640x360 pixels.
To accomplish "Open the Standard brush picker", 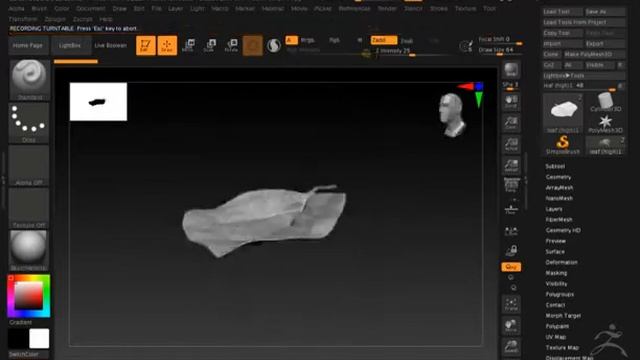I will [29, 80].
